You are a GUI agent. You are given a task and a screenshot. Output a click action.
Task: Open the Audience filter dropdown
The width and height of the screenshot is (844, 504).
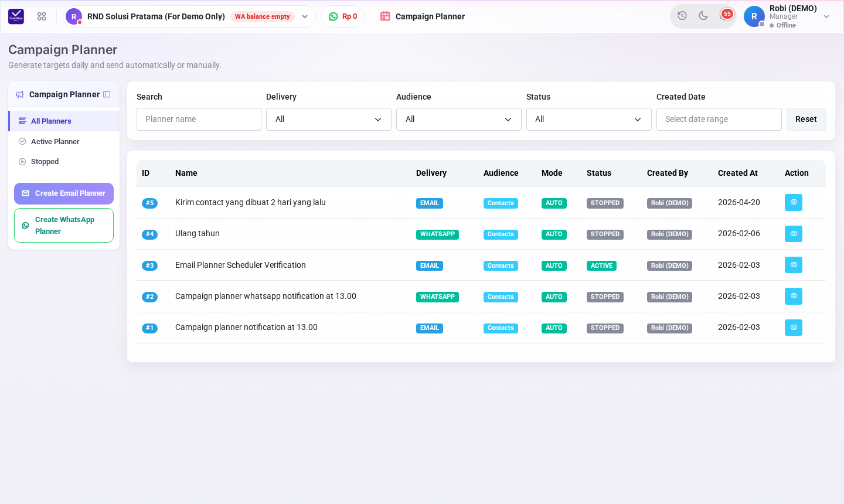click(459, 119)
